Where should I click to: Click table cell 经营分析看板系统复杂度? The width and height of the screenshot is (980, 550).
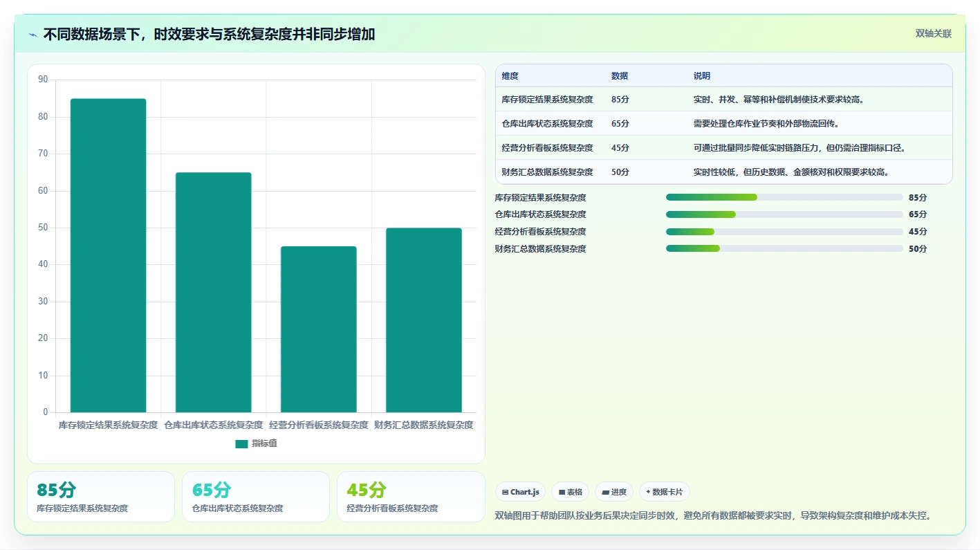coord(548,148)
